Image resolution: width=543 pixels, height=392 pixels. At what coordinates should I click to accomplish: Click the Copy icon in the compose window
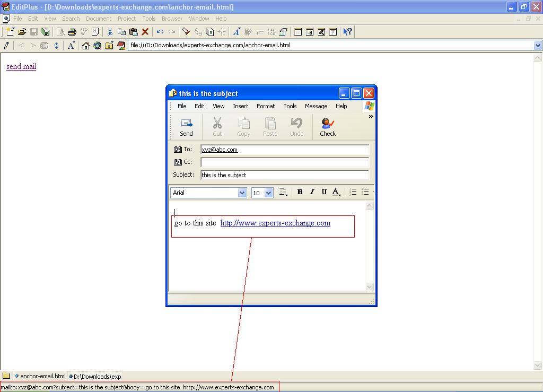[x=243, y=126]
